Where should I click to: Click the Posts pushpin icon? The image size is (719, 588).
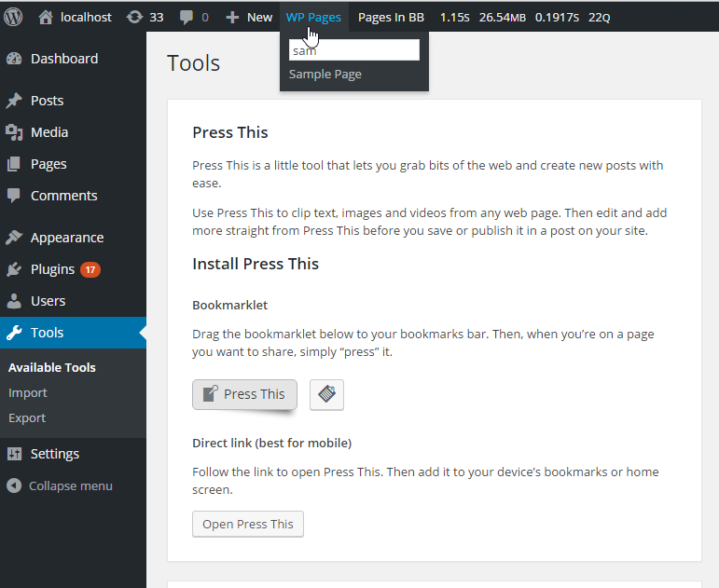click(x=14, y=101)
